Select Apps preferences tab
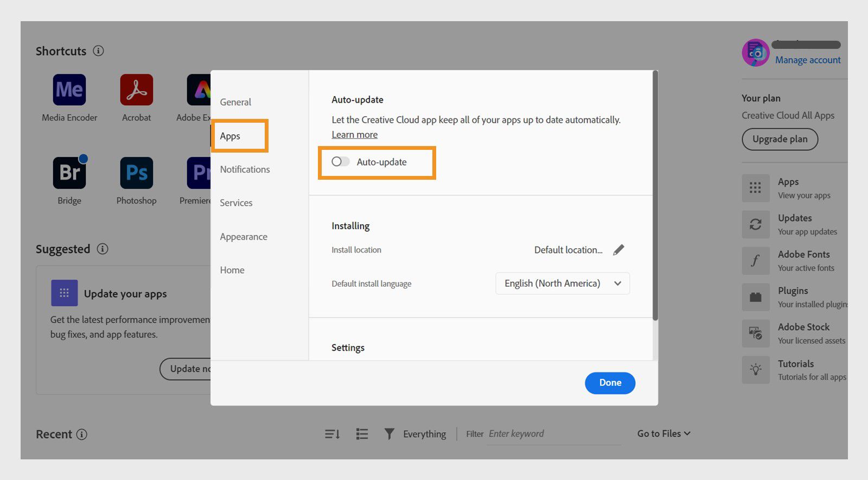868x480 pixels. 230,136
